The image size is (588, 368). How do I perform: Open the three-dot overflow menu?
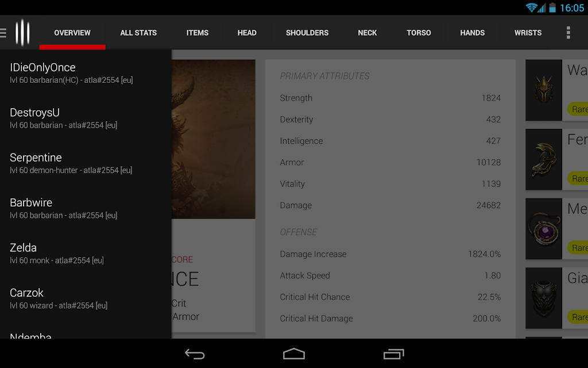568,33
